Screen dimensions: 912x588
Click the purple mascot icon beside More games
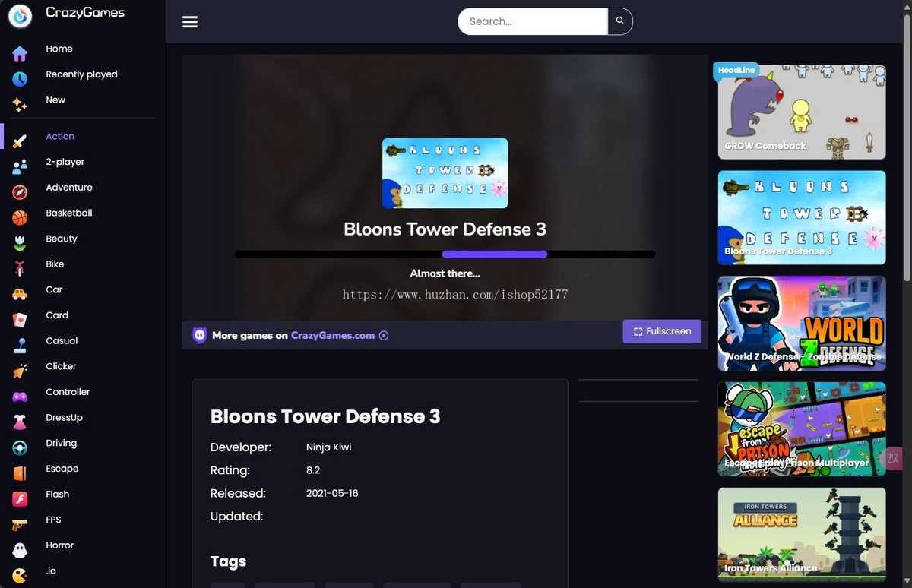[x=200, y=335]
